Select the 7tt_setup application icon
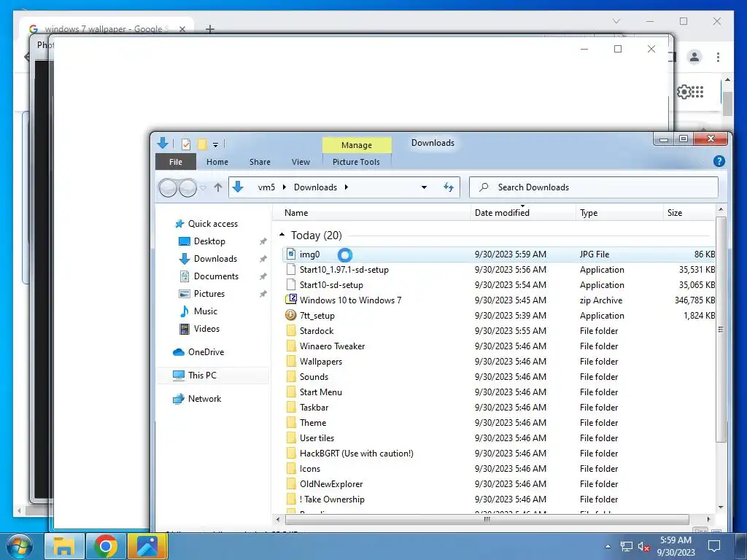Image resolution: width=747 pixels, height=560 pixels. coord(291,315)
